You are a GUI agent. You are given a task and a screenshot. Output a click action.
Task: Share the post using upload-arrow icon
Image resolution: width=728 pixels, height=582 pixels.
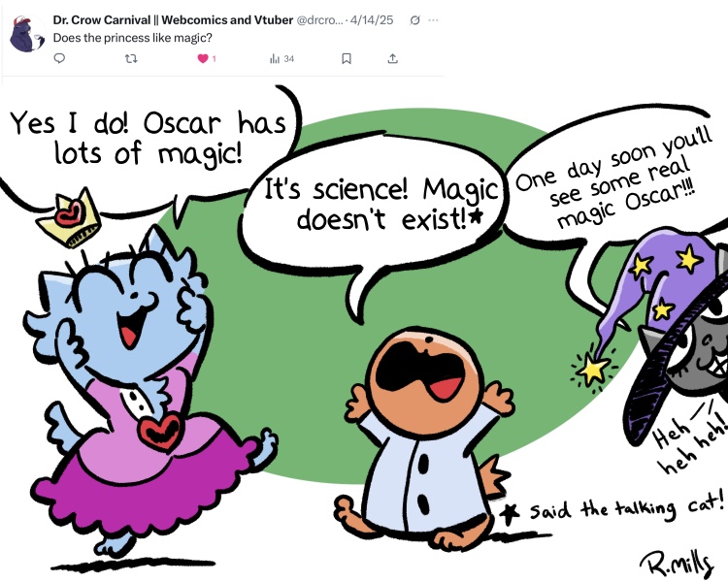coord(393,58)
